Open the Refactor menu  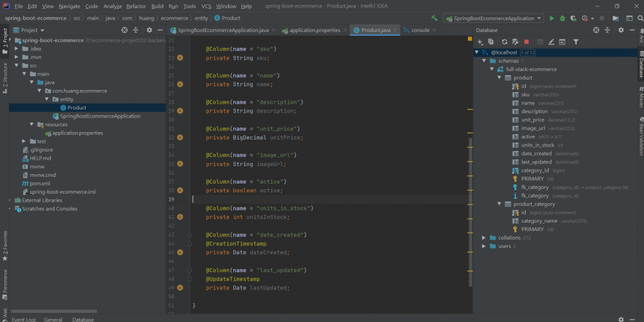coord(136,6)
